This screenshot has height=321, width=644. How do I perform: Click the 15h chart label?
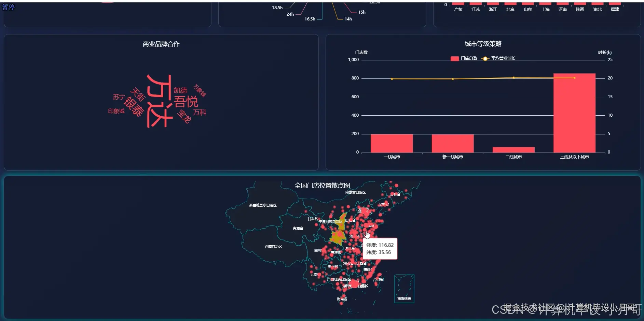362,12
